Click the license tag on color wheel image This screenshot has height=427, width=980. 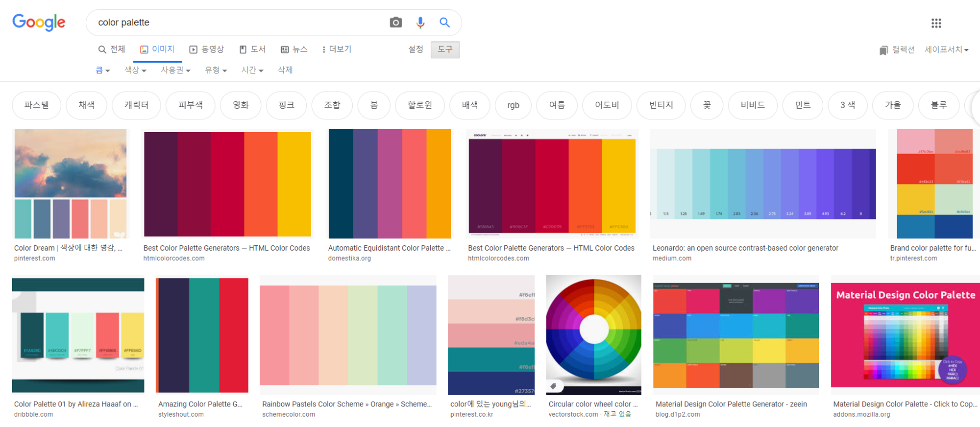[x=553, y=386]
